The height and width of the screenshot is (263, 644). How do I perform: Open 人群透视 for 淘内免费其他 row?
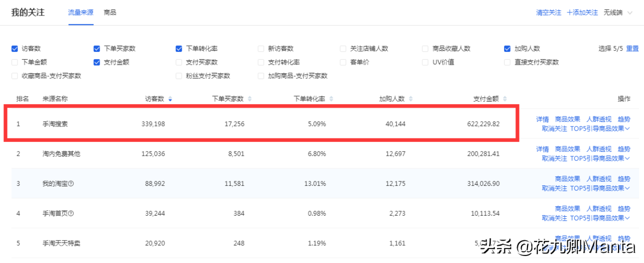pyautogui.click(x=599, y=149)
